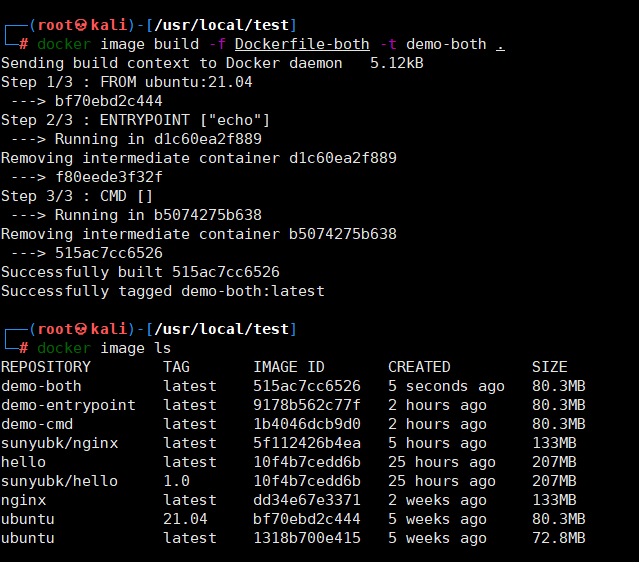Click 'Removing intermediate container d1c60ea2f889' line
This screenshot has width=639, height=562.
click(x=198, y=158)
